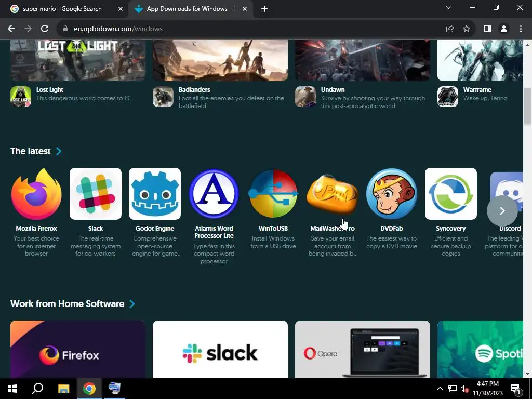Expand The latest section arrow
Viewport: 532px width, 399px height.
coord(59,151)
